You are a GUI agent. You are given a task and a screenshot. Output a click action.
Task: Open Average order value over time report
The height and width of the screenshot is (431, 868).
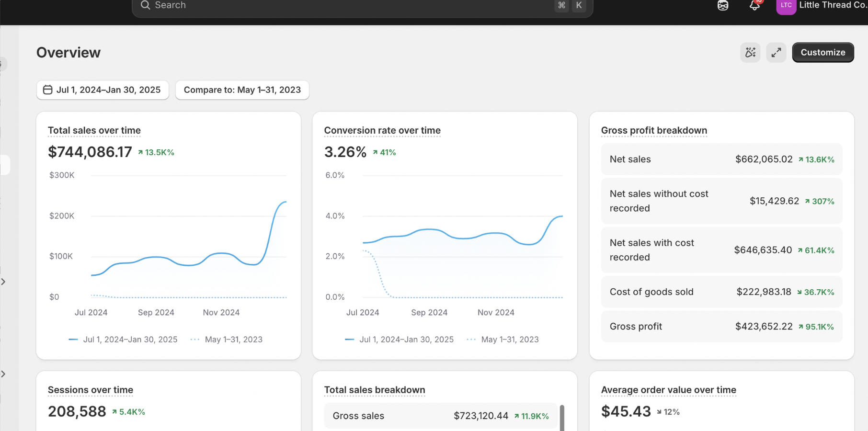coord(669,390)
